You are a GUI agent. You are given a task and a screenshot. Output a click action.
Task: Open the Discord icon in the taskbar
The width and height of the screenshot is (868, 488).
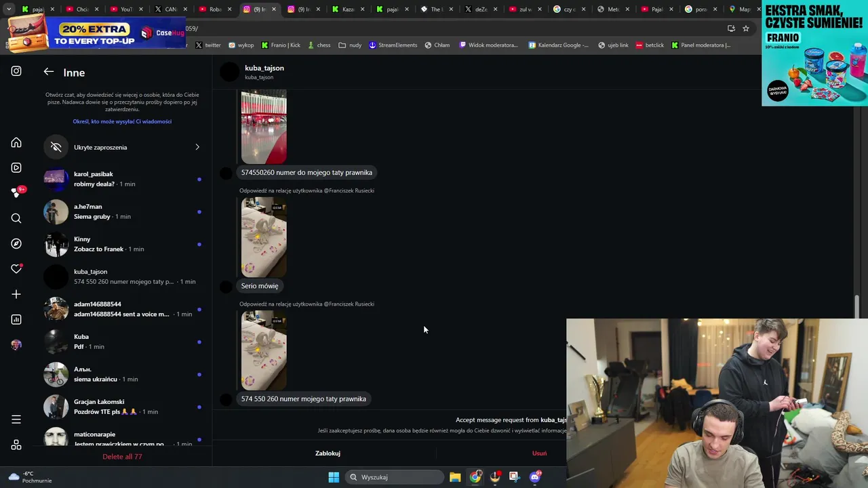click(536, 477)
